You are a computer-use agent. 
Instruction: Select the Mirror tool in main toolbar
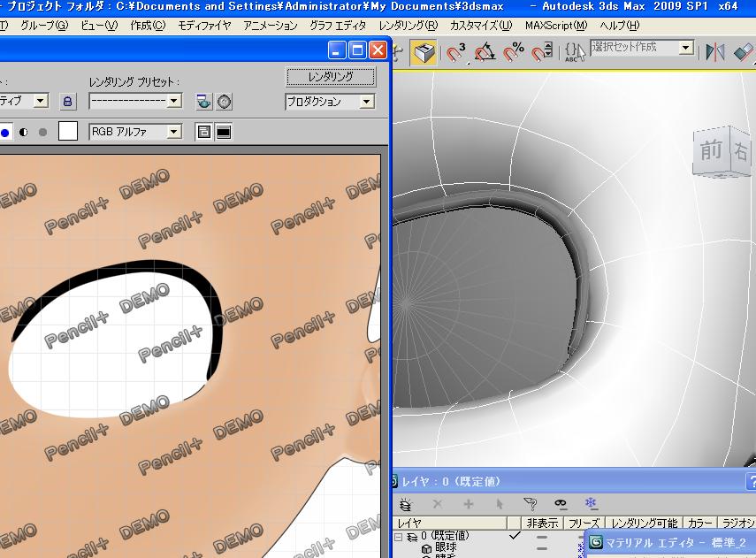click(714, 51)
